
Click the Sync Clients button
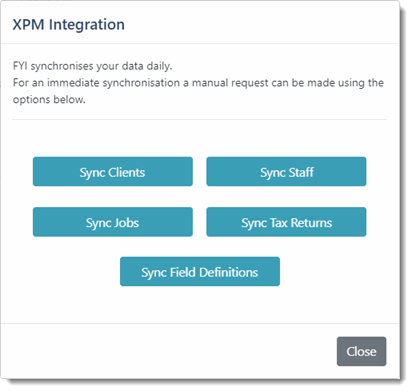click(x=113, y=172)
